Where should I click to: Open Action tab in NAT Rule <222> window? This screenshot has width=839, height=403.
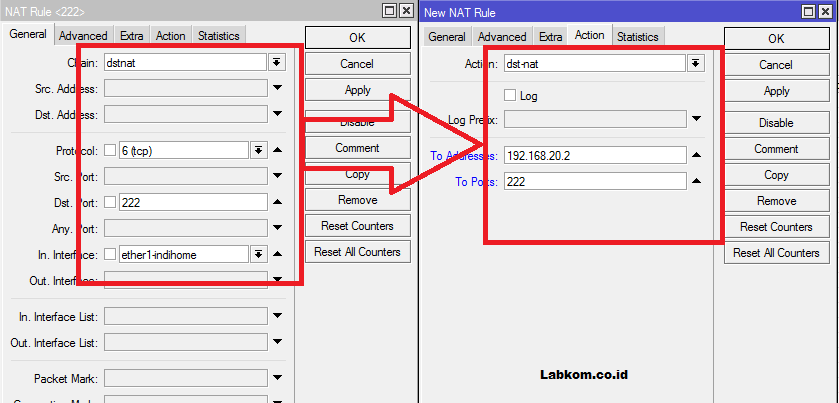pos(171,36)
